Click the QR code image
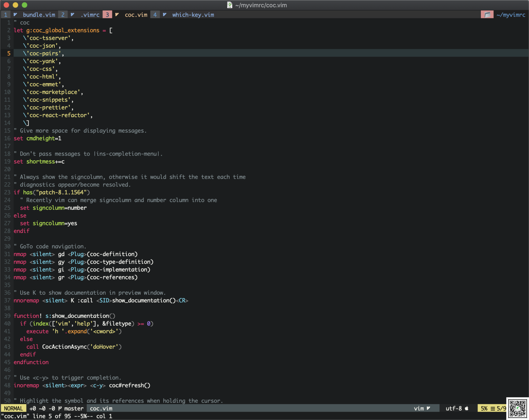Viewport: 529px width, 420px height. [518, 408]
